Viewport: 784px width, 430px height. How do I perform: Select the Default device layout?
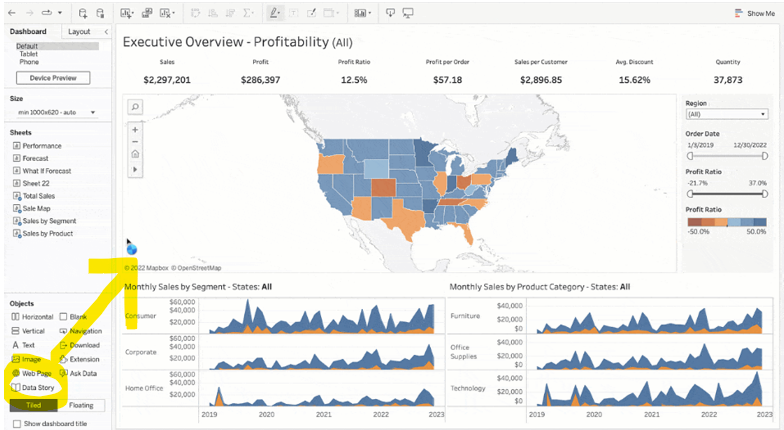pyautogui.click(x=57, y=46)
